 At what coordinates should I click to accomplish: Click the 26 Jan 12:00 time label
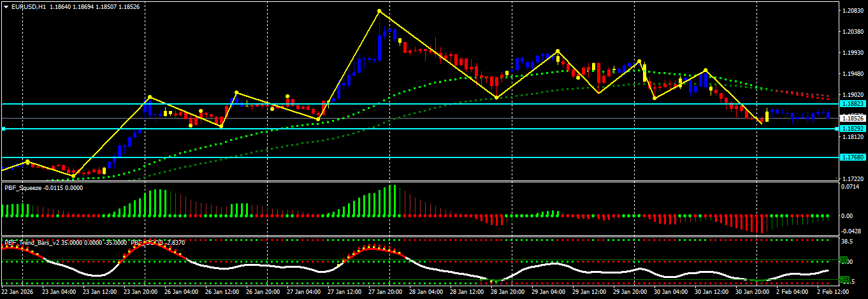pyautogui.click(x=222, y=291)
